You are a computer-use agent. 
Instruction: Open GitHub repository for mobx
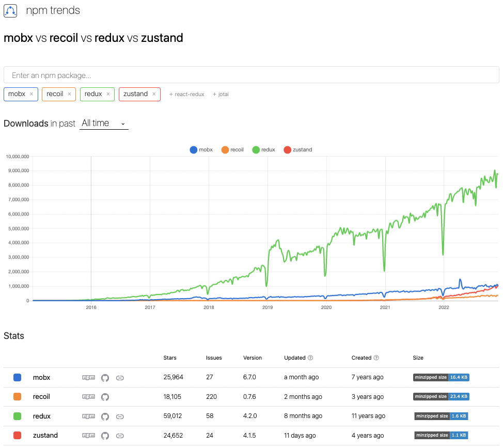coord(105,378)
